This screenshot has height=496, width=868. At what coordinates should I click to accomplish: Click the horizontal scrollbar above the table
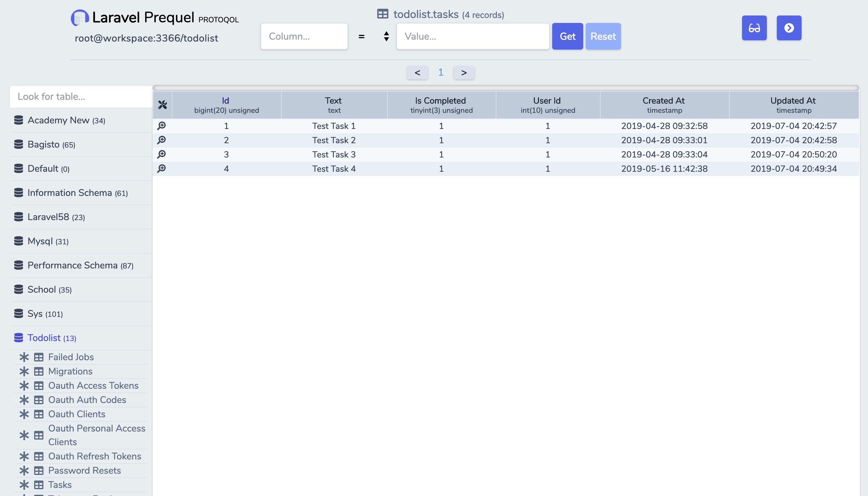(506, 88)
